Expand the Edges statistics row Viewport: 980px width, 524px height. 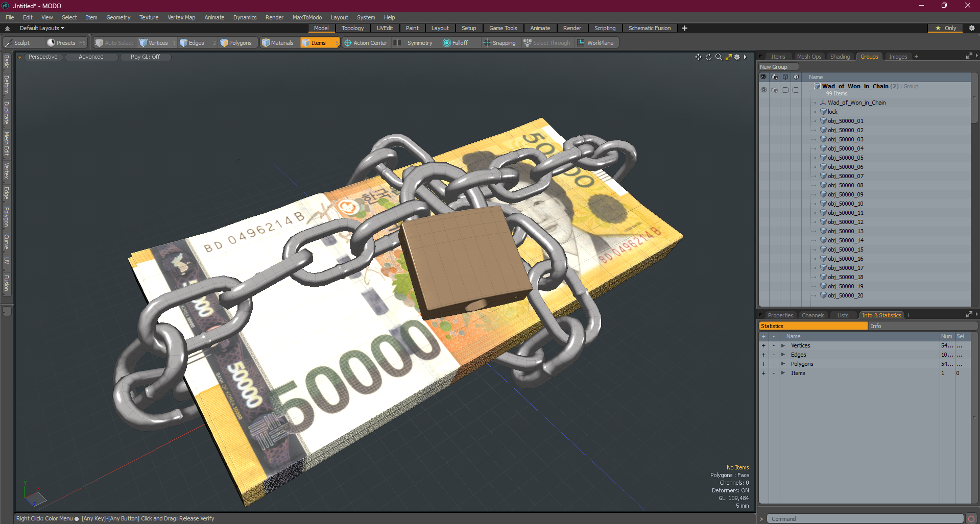tap(783, 355)
